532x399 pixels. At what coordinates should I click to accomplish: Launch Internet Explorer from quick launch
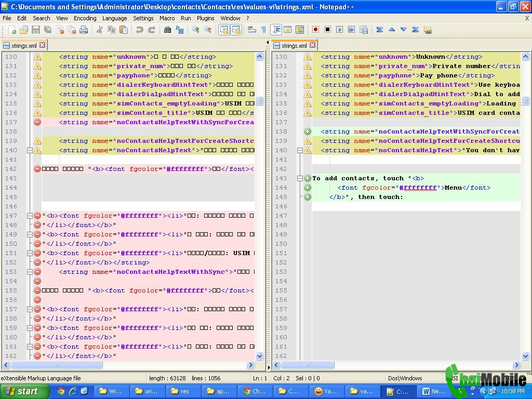[73, 391]
